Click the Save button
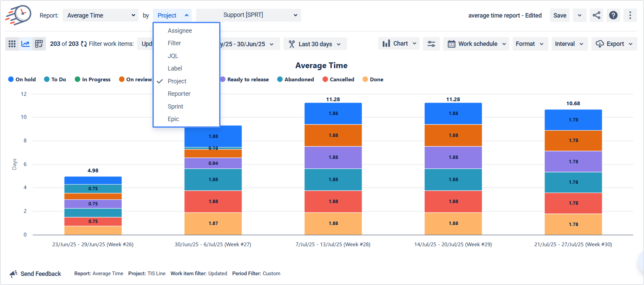 pyautogui.click(x=560, y=15)
